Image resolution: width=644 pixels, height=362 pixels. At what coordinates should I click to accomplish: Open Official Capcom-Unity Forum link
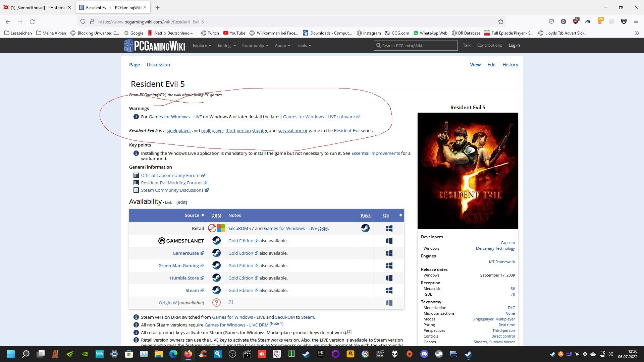point(172,175)
